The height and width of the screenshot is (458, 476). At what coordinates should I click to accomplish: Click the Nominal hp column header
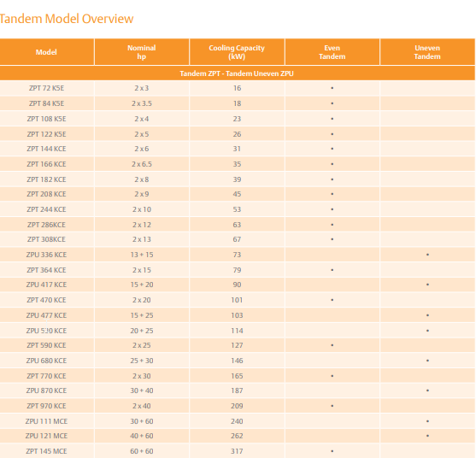(x=142, y=52)
